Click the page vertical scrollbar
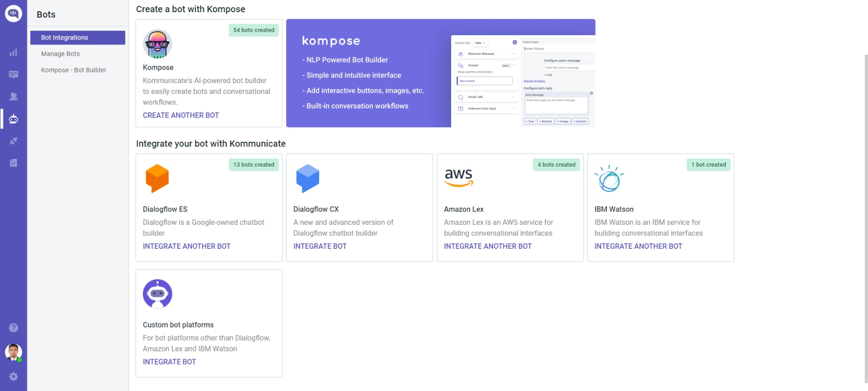The image size is (868, 391). click(x=866, y=218)
